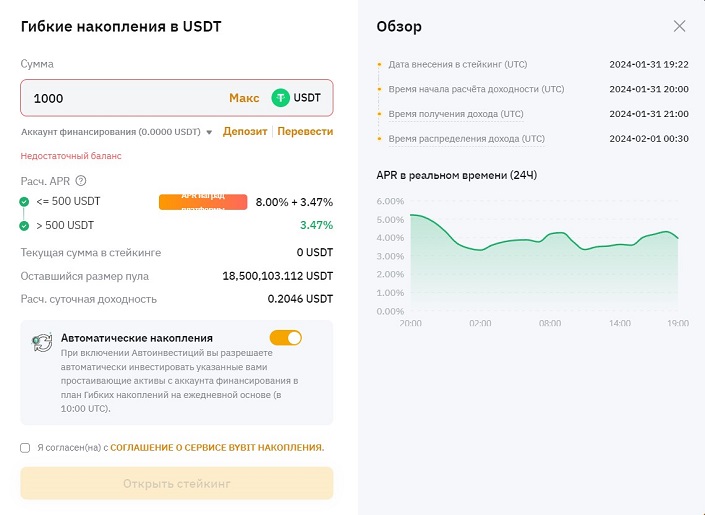This screenshot has width=705, height=515.
Task: Click the Макс amount button
Action: [244, 98]
